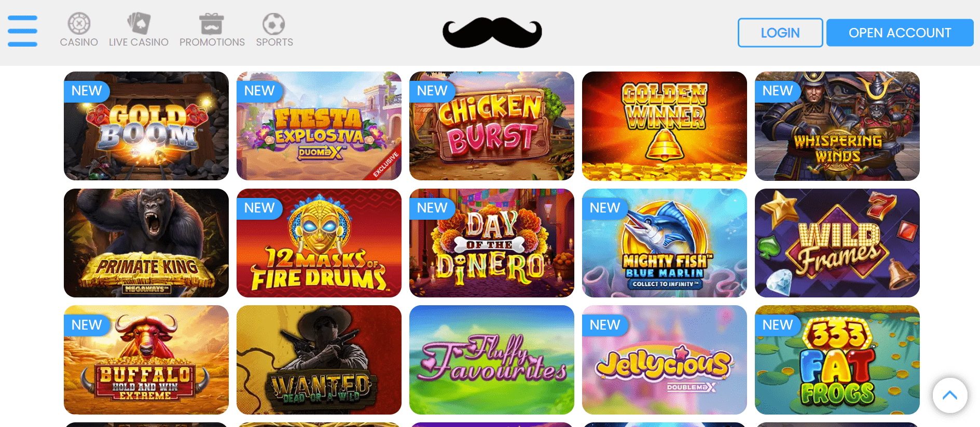Open Primate King Megaways tile
The height and width of the screenshot is (427, 980).
[x=146, y=243]
